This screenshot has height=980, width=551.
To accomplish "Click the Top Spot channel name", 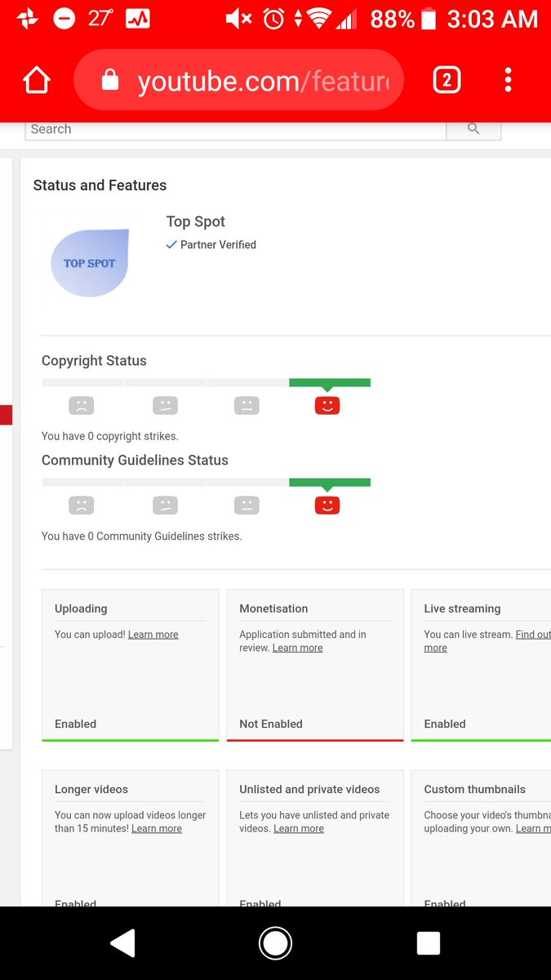I will tap(196, 221).
